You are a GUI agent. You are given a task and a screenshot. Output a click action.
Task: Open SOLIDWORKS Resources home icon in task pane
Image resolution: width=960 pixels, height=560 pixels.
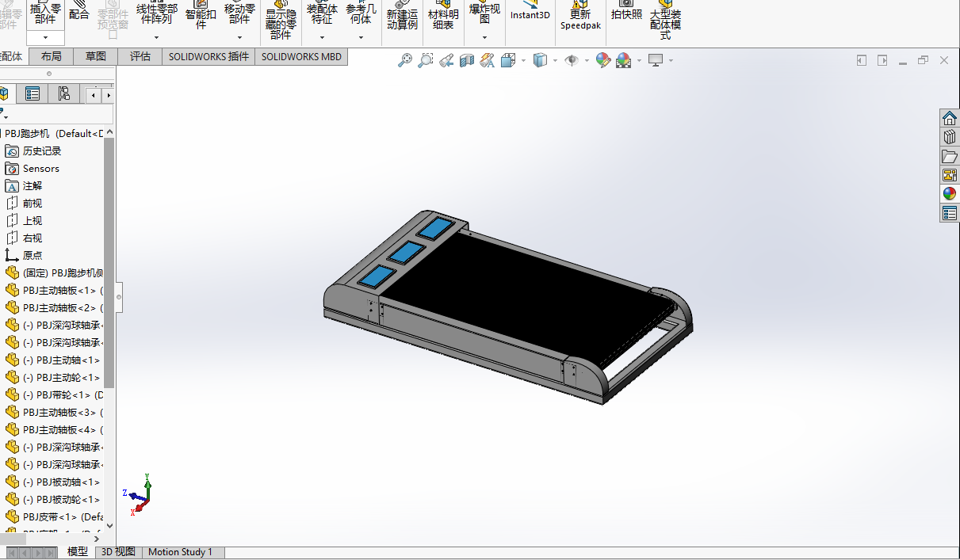coord(949,118)
